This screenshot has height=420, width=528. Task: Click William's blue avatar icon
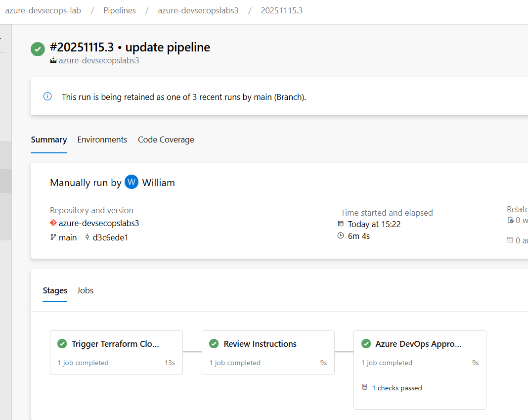pos(132,182)
